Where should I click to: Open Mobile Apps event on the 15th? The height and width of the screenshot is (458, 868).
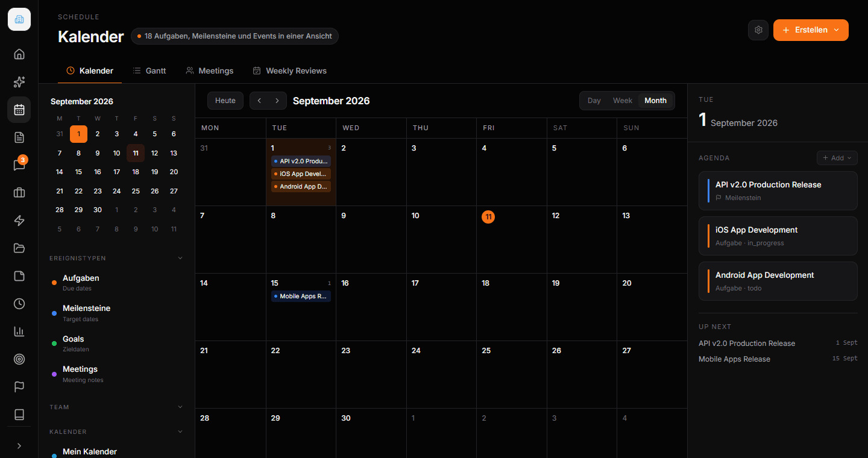click(x=301, y=296)
